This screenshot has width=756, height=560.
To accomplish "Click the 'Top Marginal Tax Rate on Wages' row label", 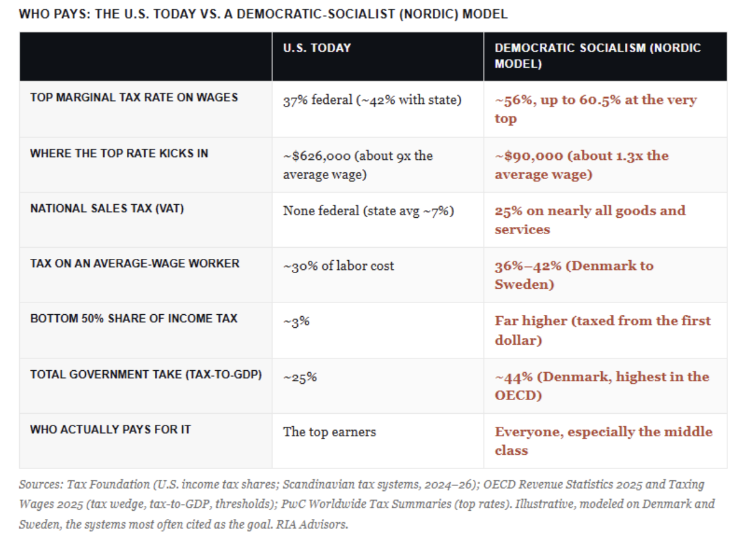I will coord(134,97).
